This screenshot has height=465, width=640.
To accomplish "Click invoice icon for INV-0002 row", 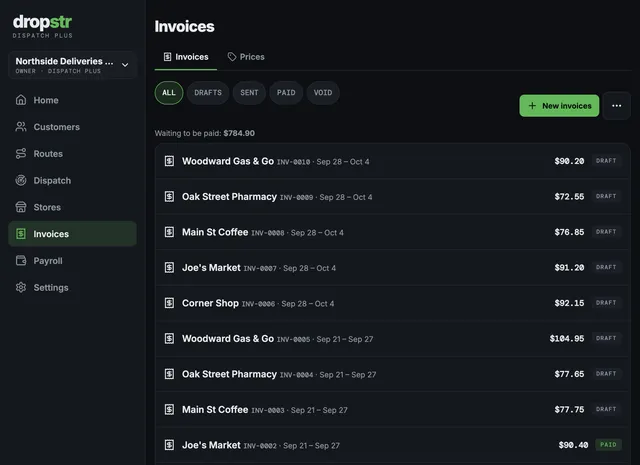I will [x=169, y=445].
